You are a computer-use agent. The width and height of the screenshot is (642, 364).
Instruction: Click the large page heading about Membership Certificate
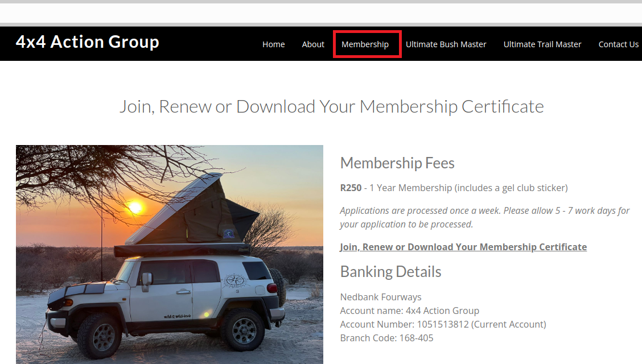[332, 107]
